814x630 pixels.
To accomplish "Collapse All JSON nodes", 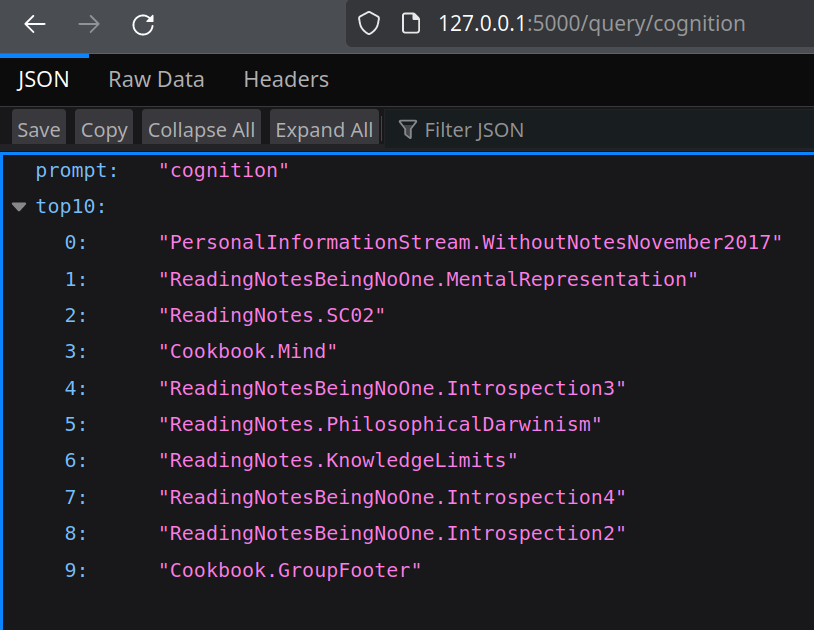I will click(x=201, y=127).
